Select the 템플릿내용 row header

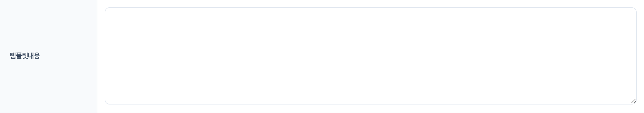pos(48,56)
